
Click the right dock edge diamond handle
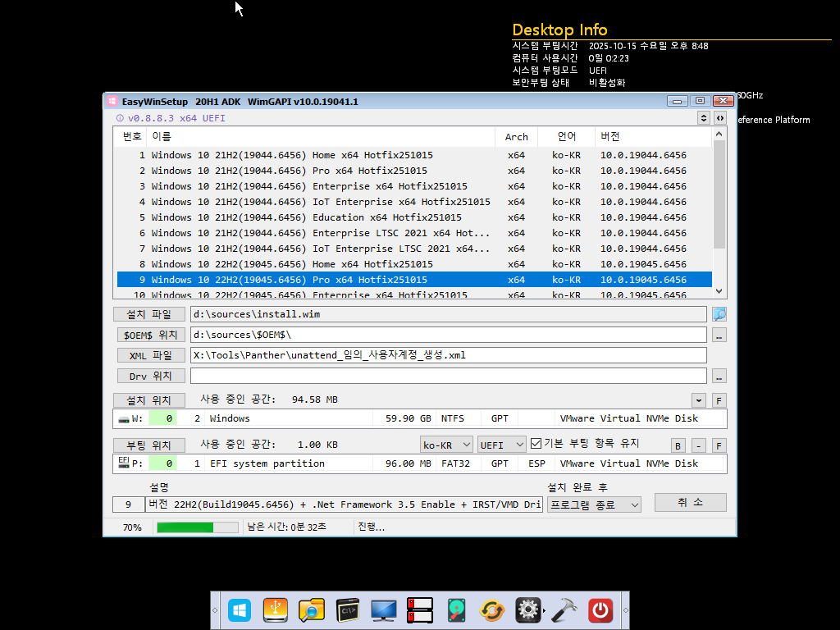pyautogui.click(x=625, y=610)
